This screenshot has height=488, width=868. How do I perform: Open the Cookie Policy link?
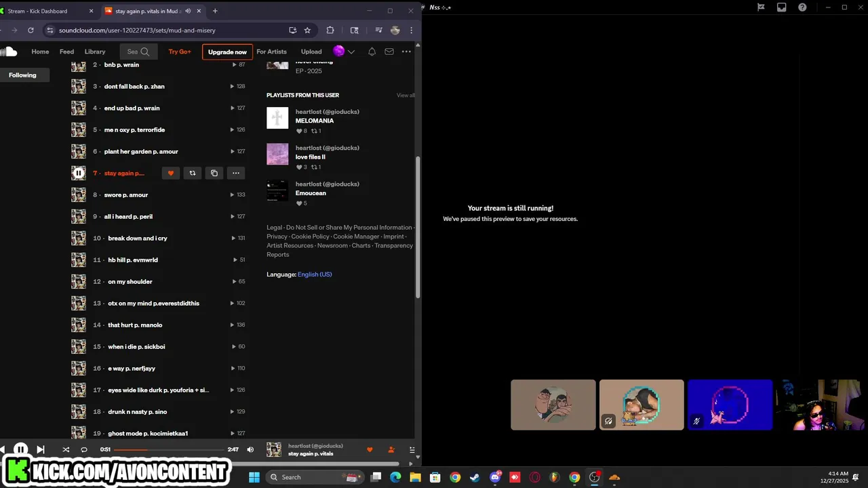[x=311, y=237]
